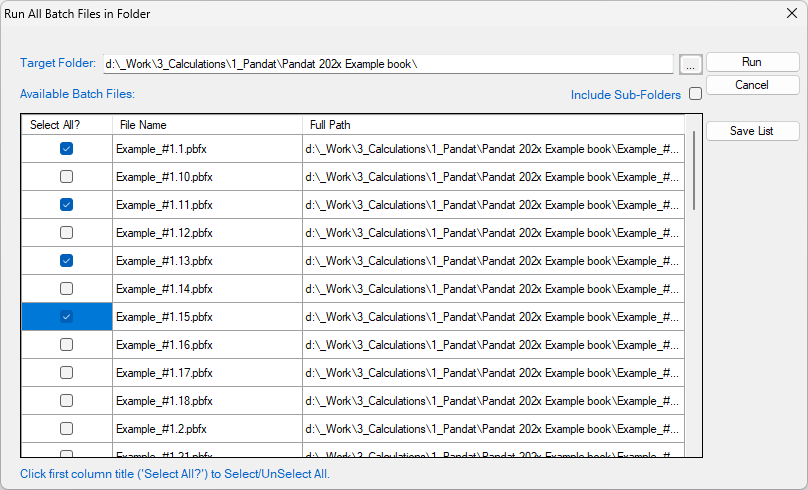The width and height of the screenshot is (808, 490).
Task: Uncheck the Example_#1.11.pbfx checkbox
Action: pos(67,205)
